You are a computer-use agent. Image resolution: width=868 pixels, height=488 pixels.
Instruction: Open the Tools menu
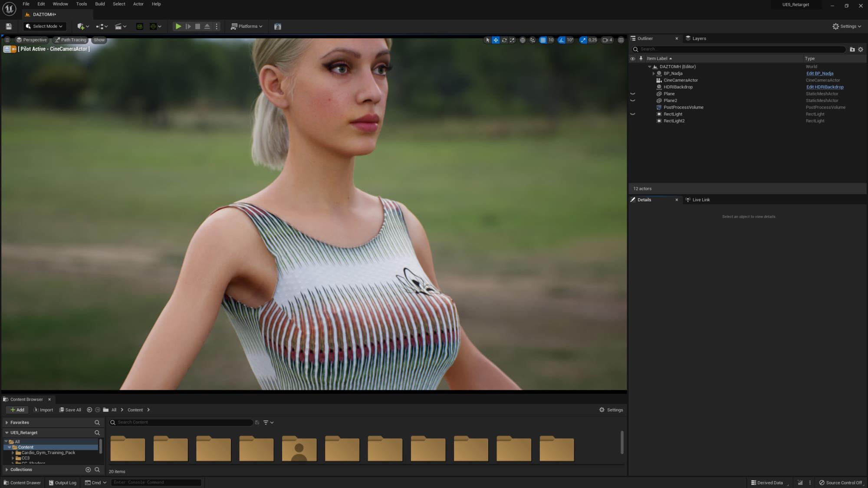tap(82, 4)
